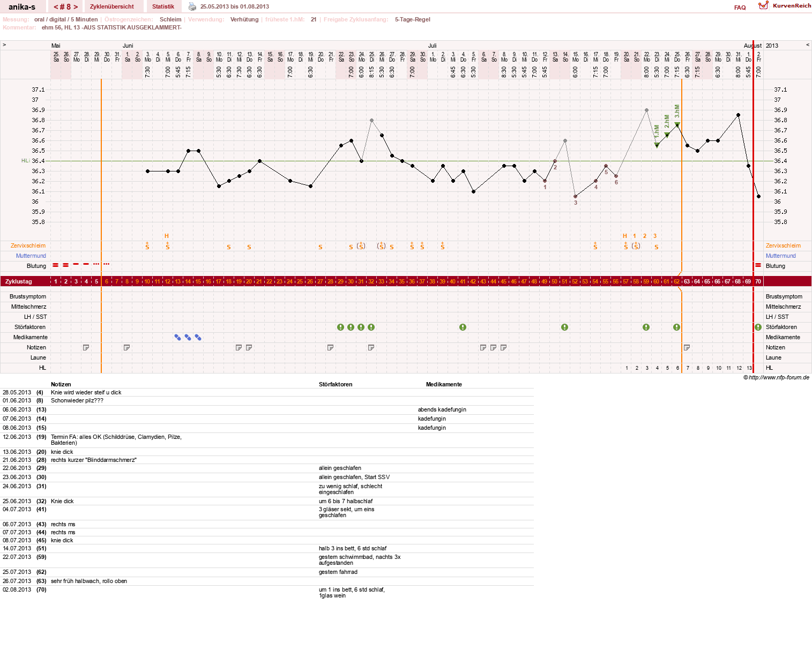
Task: Click entry 'gestern fahrrad'
Action: pos(338,572)
